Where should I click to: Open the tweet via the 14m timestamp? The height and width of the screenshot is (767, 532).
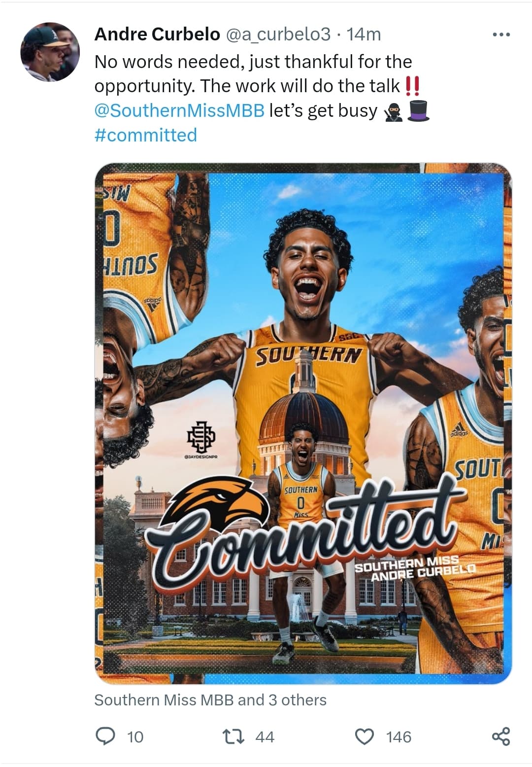(364, 34)
